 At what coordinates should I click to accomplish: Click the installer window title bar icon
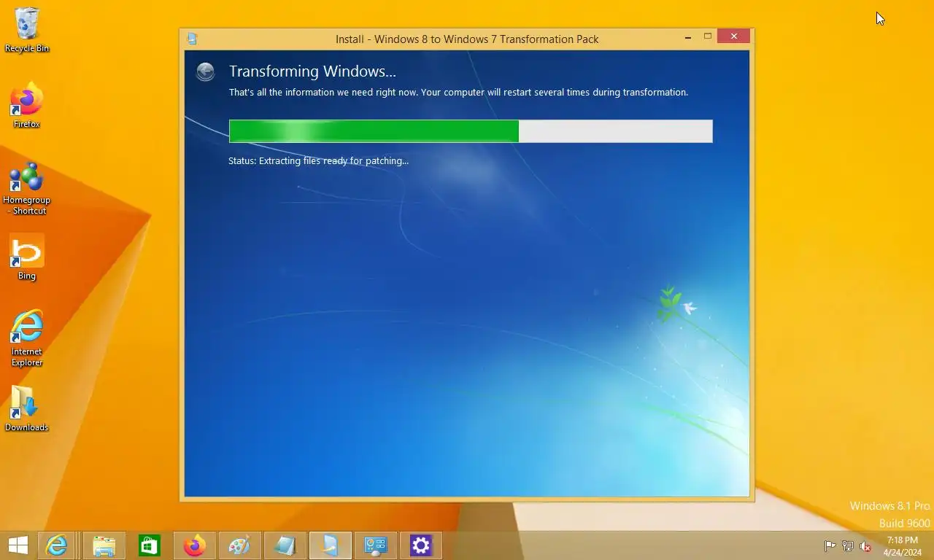tap(192, 39)
